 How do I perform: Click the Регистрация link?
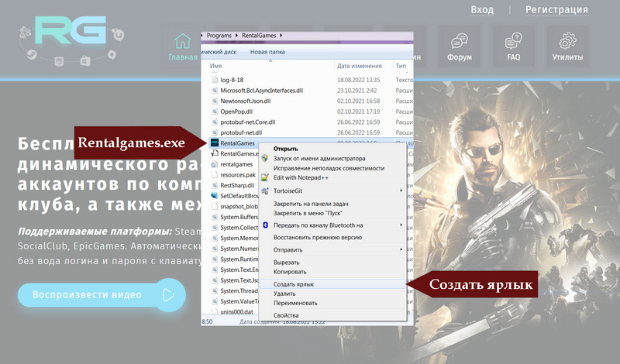point(556,9)
